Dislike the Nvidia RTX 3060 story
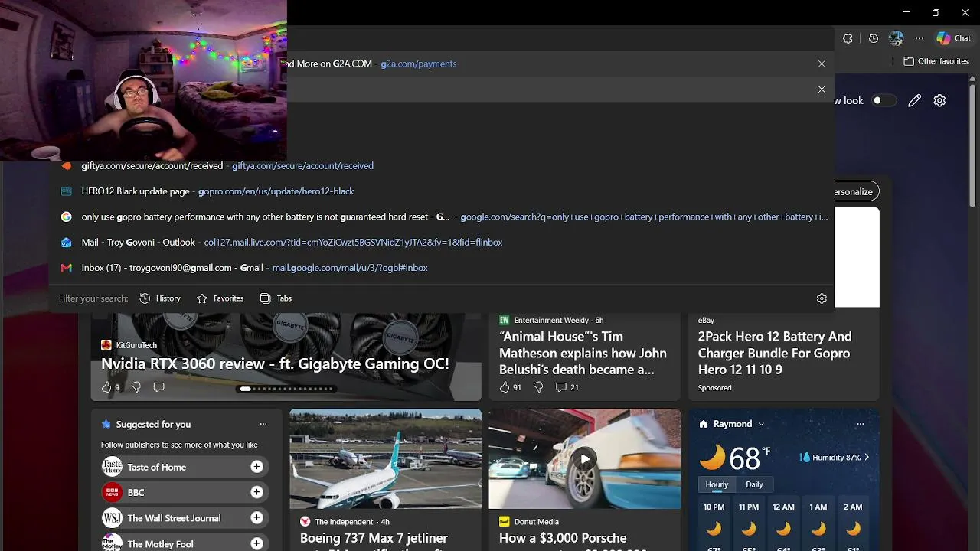 pyautogui.click(x=136, y=387)
